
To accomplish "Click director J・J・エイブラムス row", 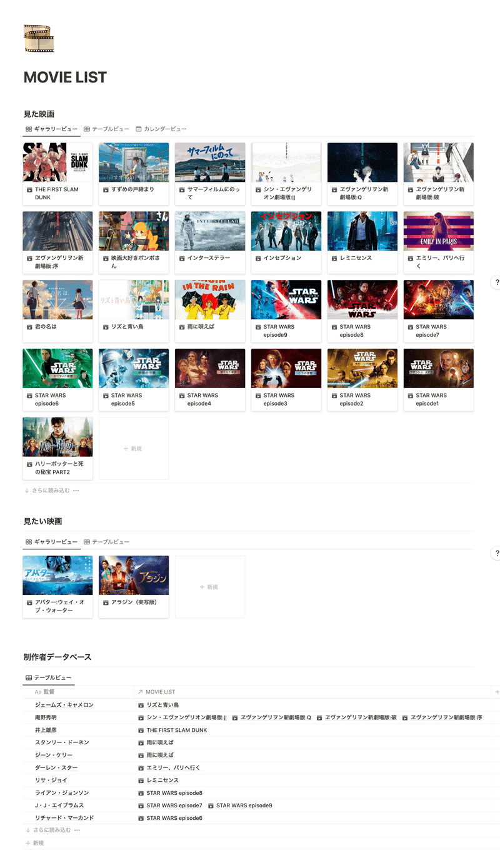I will pos(59,806).
